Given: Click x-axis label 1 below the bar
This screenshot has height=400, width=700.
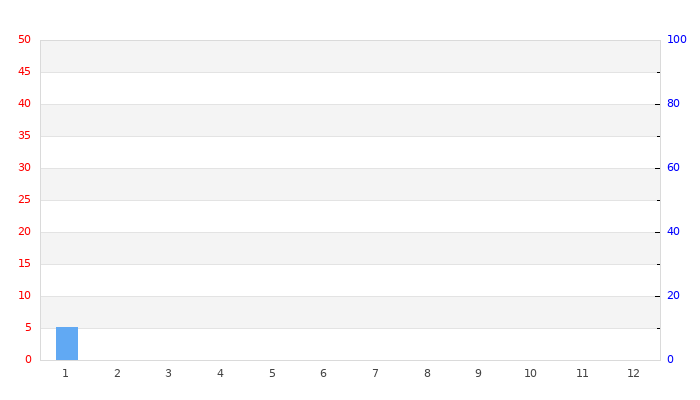Looking at the screenshot, I should [65, 374].
